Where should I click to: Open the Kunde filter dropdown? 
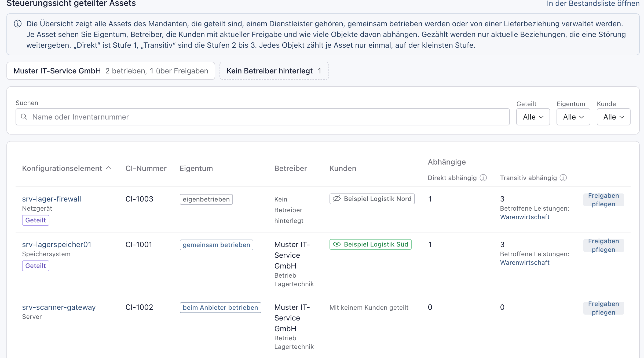pos(614,117)
